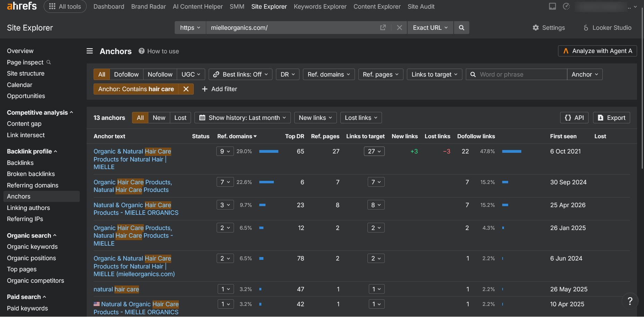Filter by Nofollow links

point(160,74)
